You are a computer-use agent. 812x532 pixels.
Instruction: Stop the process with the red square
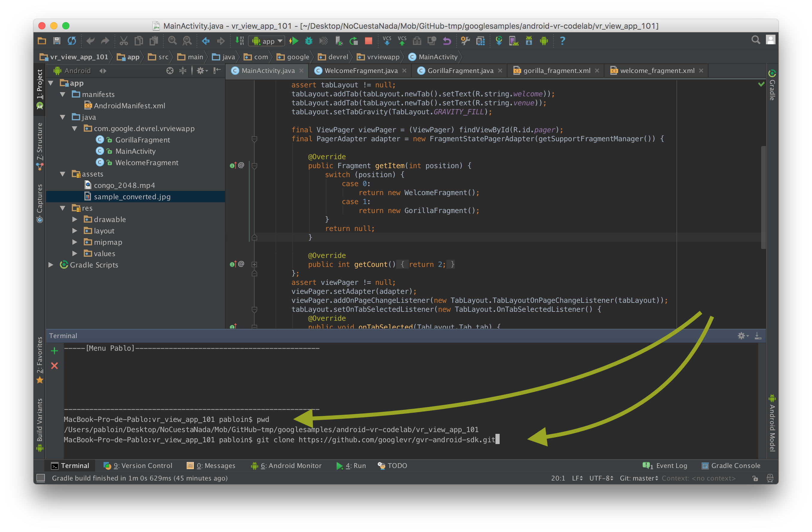(369, 41)
